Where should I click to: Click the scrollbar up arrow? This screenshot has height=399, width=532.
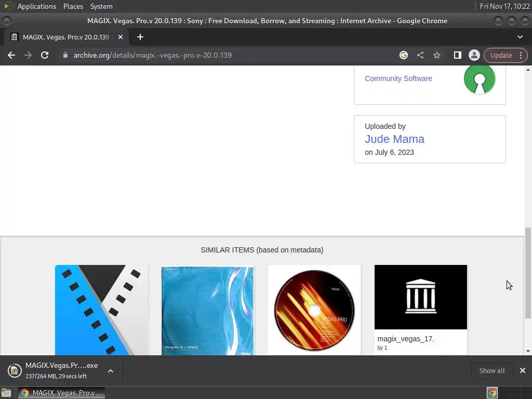(528, 70)
